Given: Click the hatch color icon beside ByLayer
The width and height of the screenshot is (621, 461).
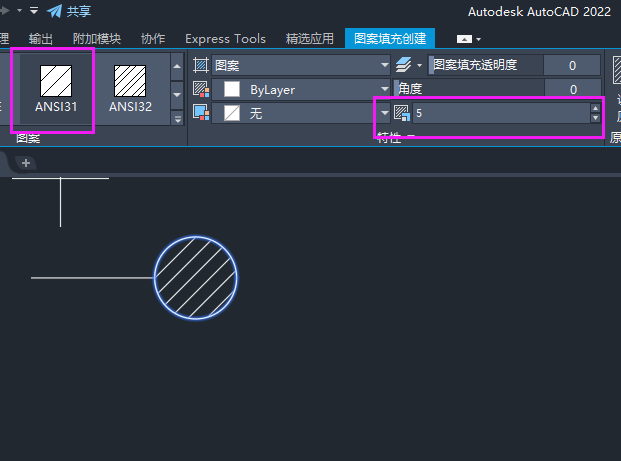Looking at the screenshot, I should [x=200, y=89].
